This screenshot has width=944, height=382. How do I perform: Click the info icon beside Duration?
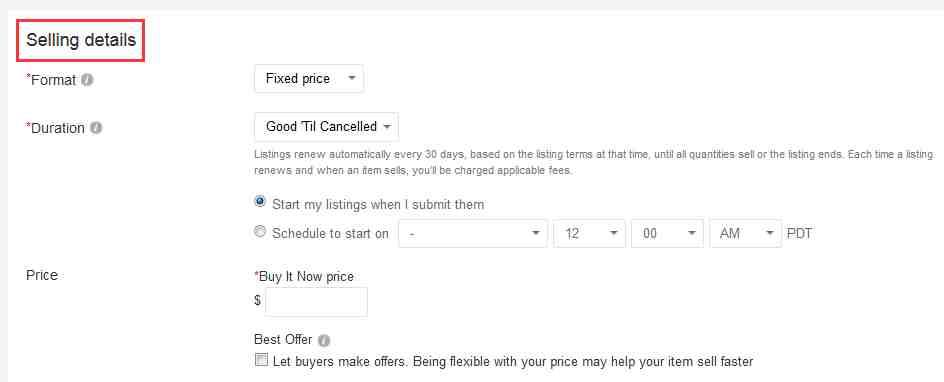click(x=96, y=128)
